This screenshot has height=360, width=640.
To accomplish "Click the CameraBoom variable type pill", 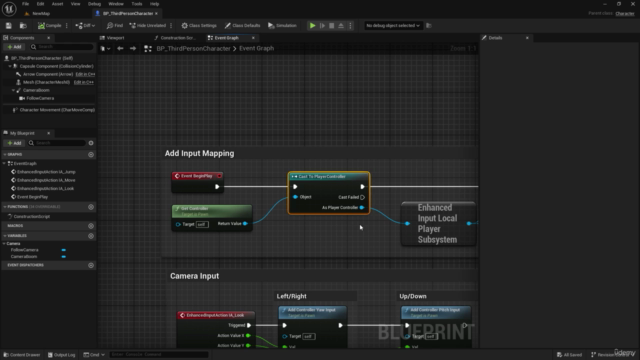I will point(64,257).
